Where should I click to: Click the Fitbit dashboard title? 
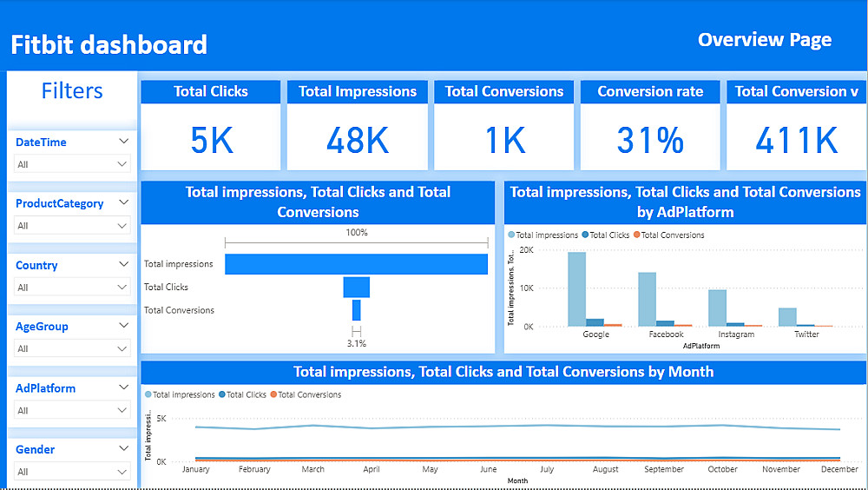(x=109, y=45)
